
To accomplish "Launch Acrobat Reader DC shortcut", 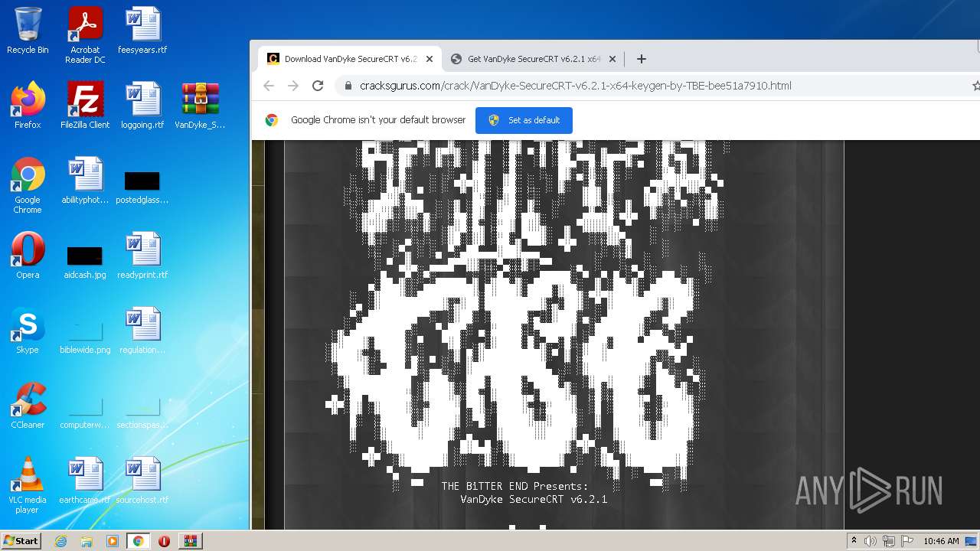I will pos(85,35).
